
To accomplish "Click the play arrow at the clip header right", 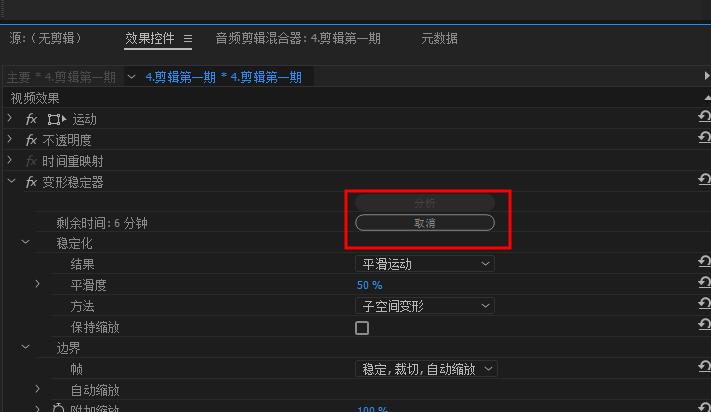I will [x=707, y=76].
